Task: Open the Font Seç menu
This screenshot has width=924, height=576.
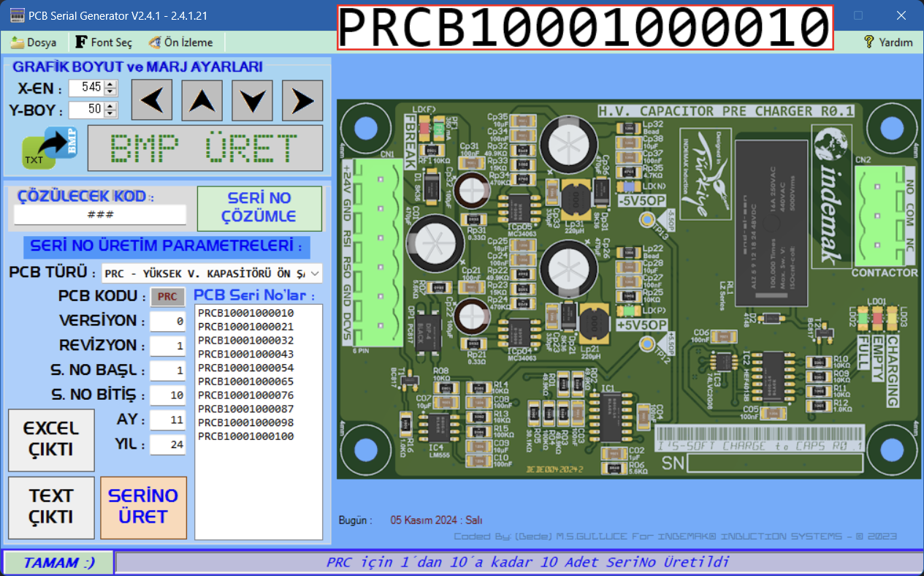Action: (104, 42)
